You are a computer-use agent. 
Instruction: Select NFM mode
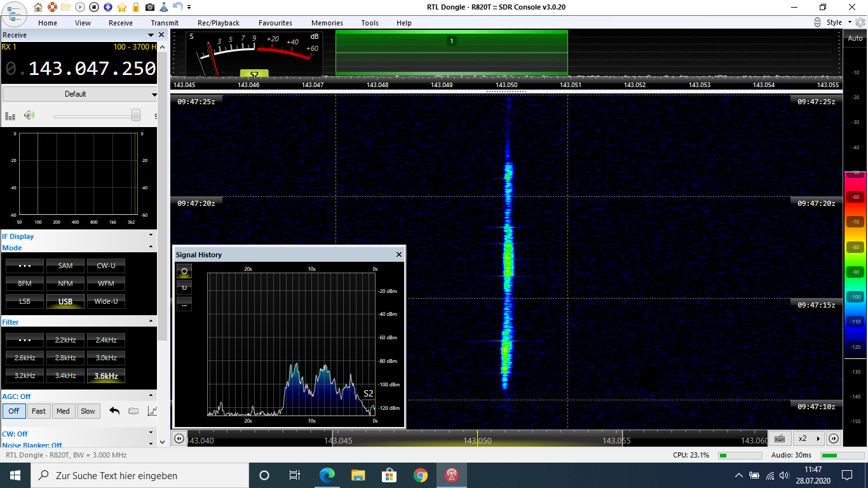pos(65,283)
